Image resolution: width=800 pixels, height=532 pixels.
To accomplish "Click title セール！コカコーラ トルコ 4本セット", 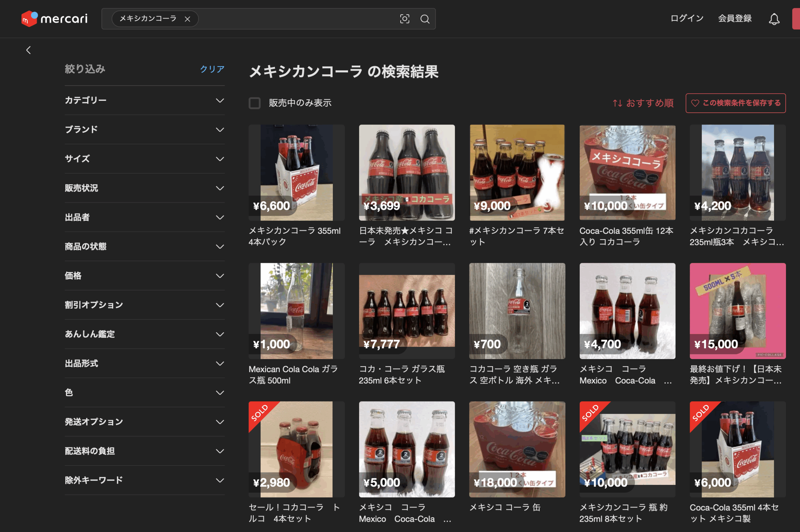I will pyautogui.click(x=294, y=513).
